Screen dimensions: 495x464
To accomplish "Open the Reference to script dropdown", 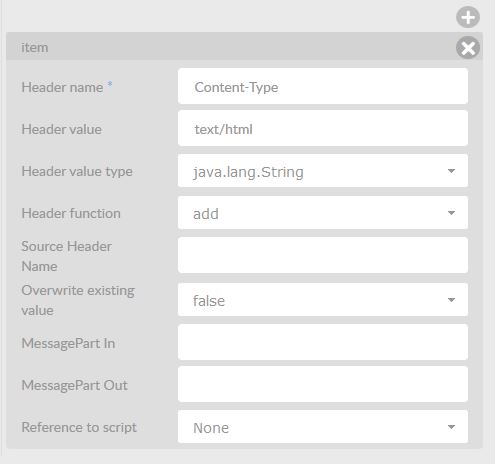I will [323, 427].
